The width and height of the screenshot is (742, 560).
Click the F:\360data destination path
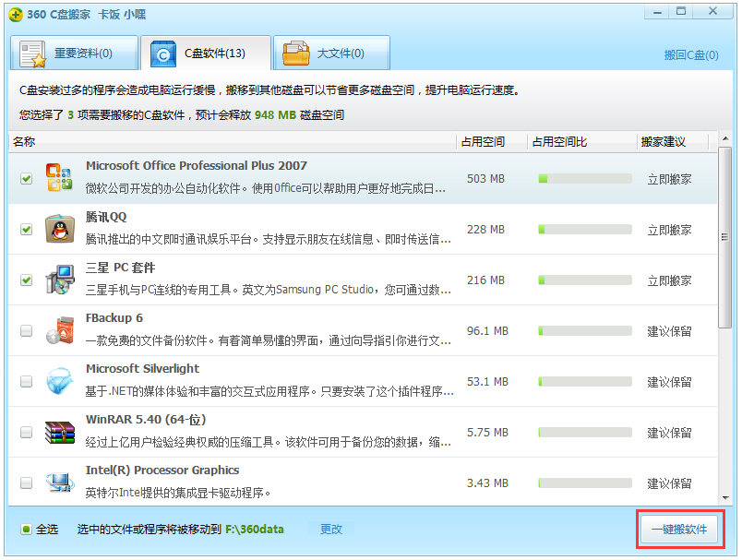[x=255, y=530]
